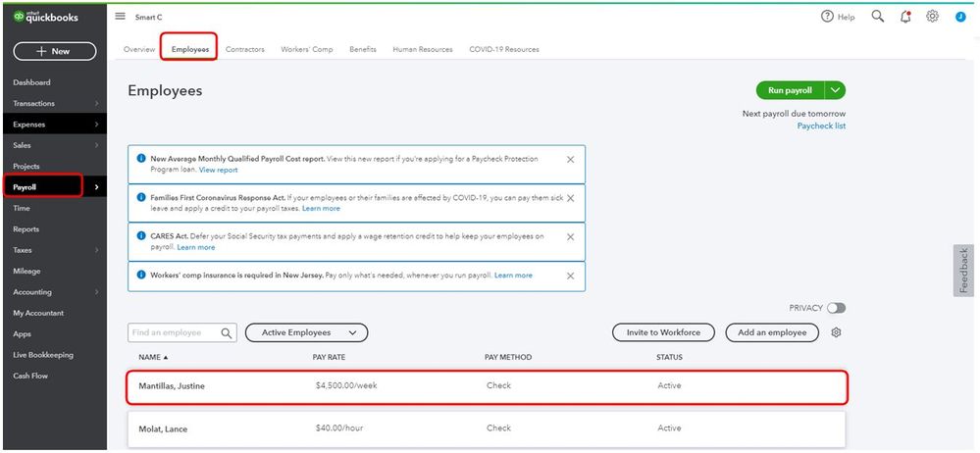980x453 pixels.
Task: Expand the Sales submenu arrow
Action: coord(96,145)
